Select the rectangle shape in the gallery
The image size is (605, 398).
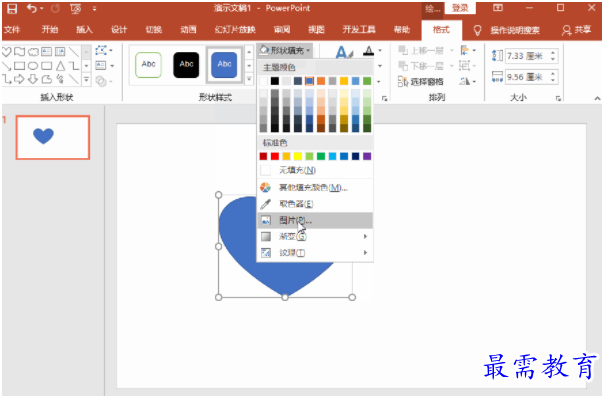pyautogui.click(x=20, y=66)
